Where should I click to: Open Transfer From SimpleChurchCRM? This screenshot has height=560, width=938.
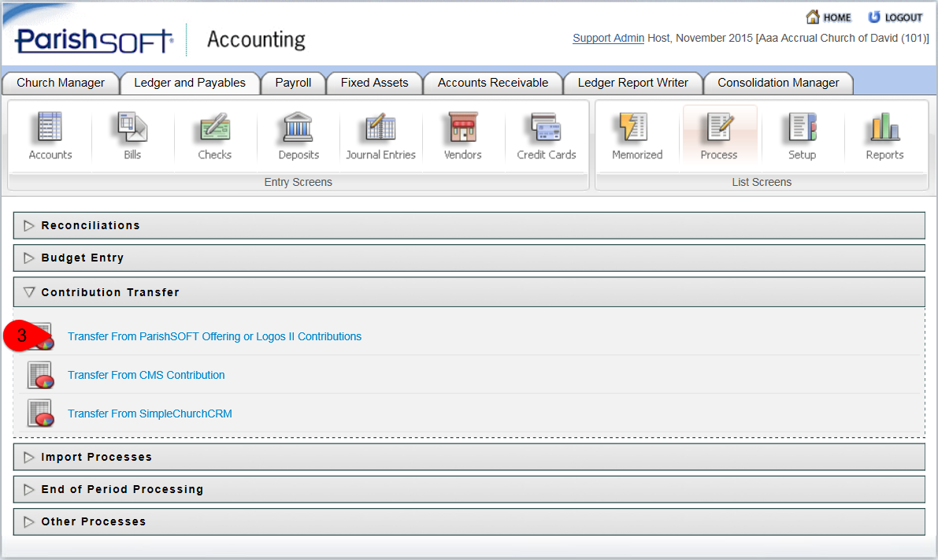(150, 414)
